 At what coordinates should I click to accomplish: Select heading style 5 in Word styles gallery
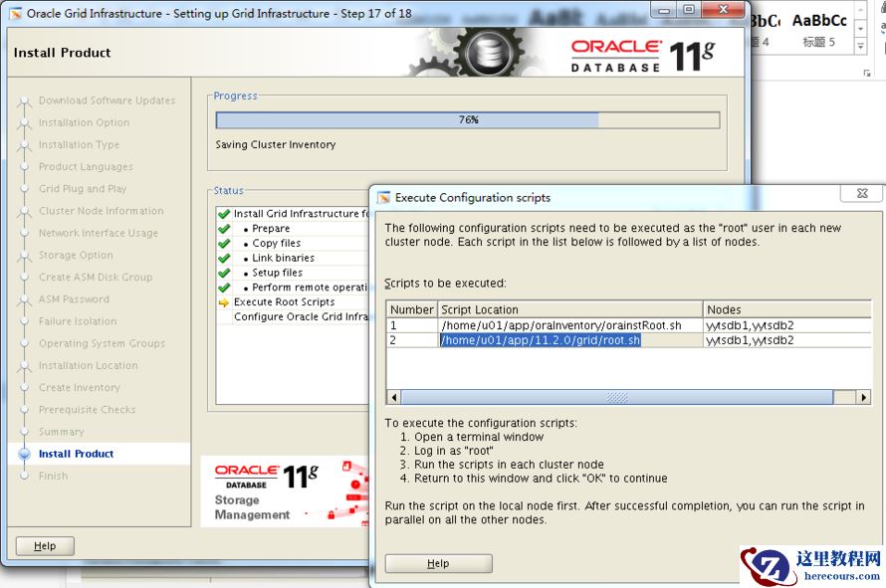point(818,30)
